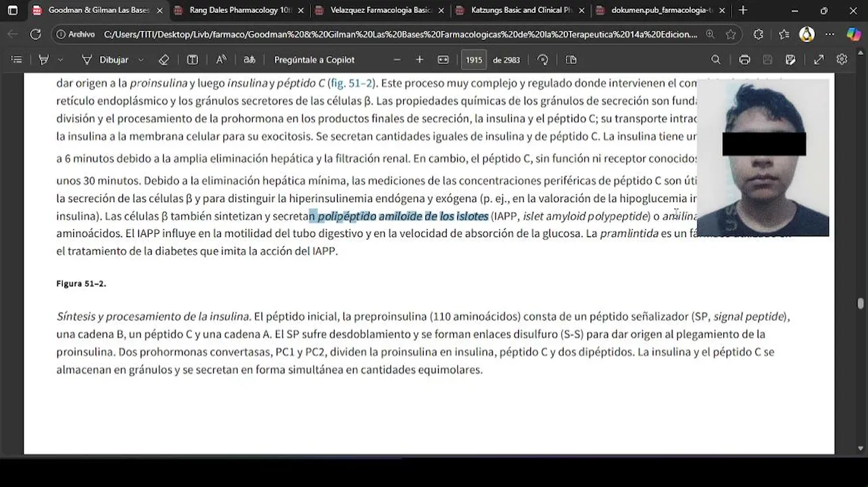The image size is (868, 487).
Task: Switch to Katzungs Basic and Clinical tab
Action: click(x=521, y=10)
